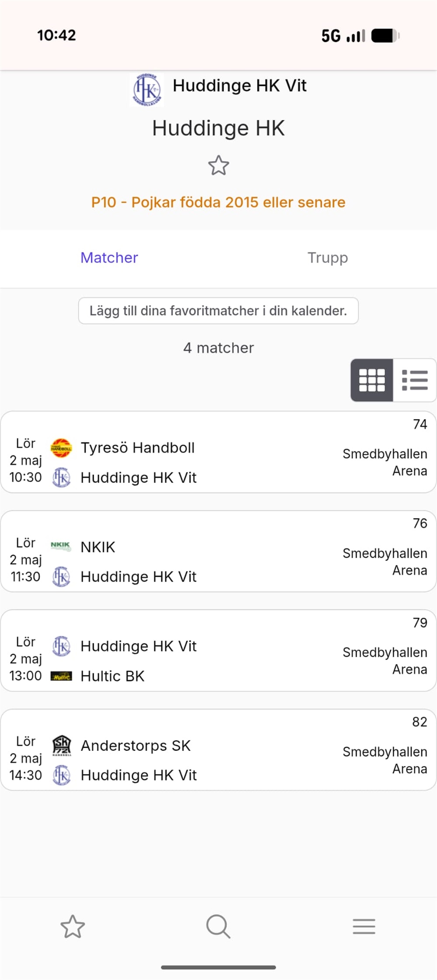Image resolution: width=437 pixels, height=980 pixels.
Task: Tap the favorite star under Huddinge HK
Action: pyautogui.click(x=218, y=165)
